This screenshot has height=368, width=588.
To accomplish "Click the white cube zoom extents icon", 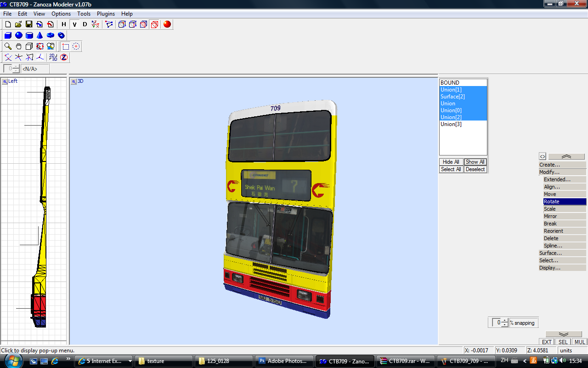I will tap(29, 46).
